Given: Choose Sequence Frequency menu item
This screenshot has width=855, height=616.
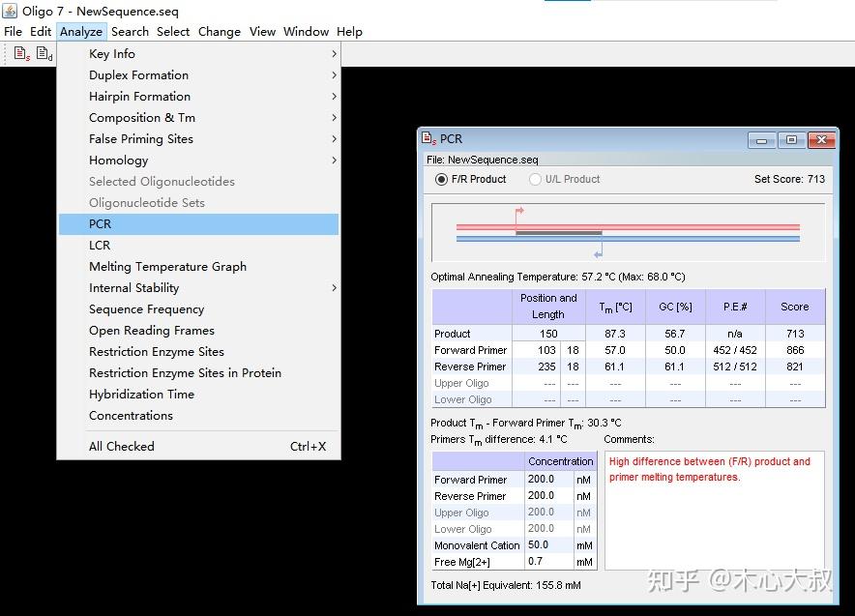Looking at the screenshot, I should (x=198, y=308).
